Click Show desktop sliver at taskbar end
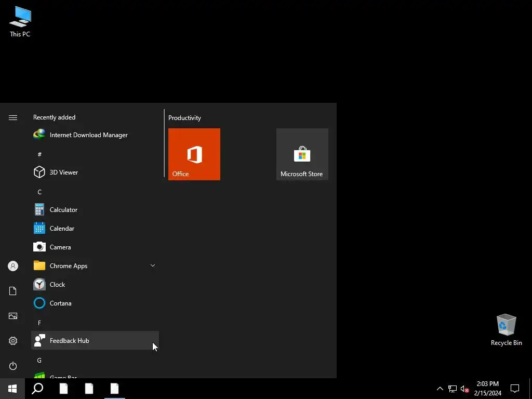Screen dimensions: 532x399 pos(530,389)
